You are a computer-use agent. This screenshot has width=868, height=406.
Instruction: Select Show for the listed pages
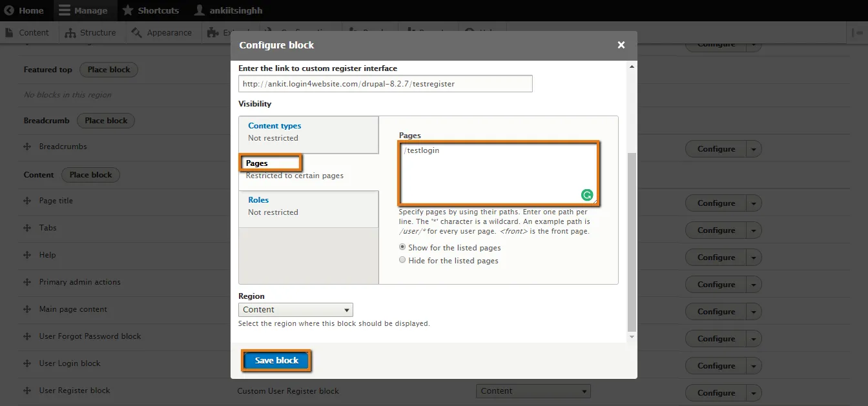(x=402, y=247)
